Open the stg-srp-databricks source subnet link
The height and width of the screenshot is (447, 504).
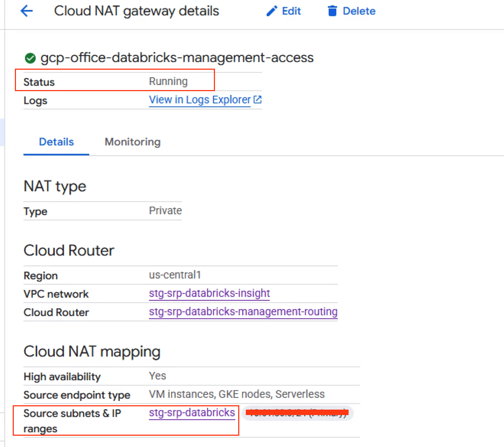(192, 413)
